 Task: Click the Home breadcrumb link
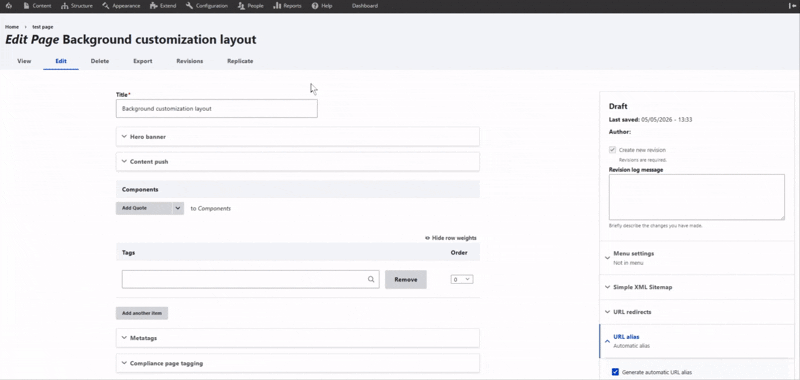12,27
